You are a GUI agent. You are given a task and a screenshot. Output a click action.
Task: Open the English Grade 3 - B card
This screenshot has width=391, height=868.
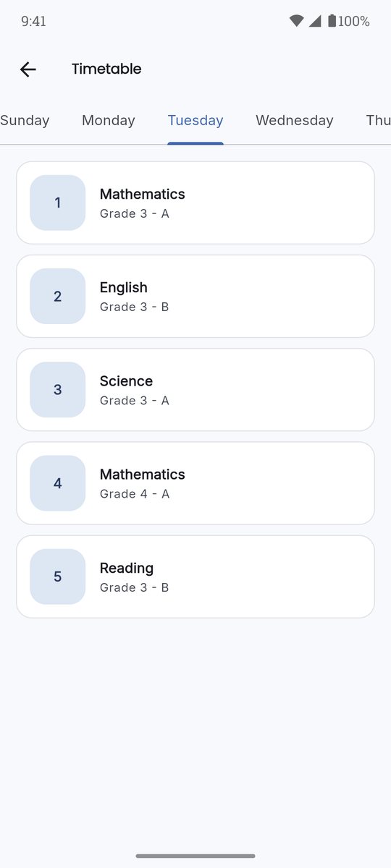pos(195,296)
